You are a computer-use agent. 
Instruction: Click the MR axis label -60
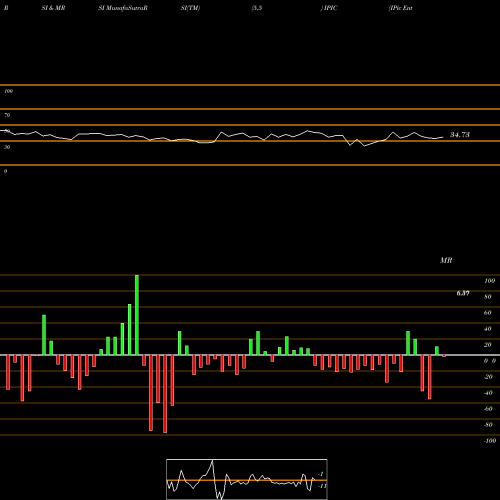[488, 409]
